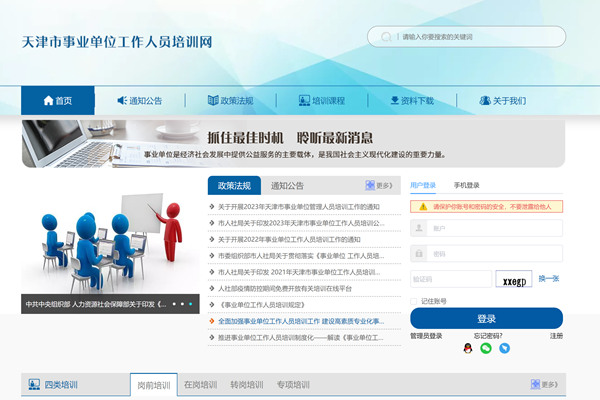The width and height of the screenshot is (600, 400).
Task: Select the first carousel dot
Action: [174, 304]
